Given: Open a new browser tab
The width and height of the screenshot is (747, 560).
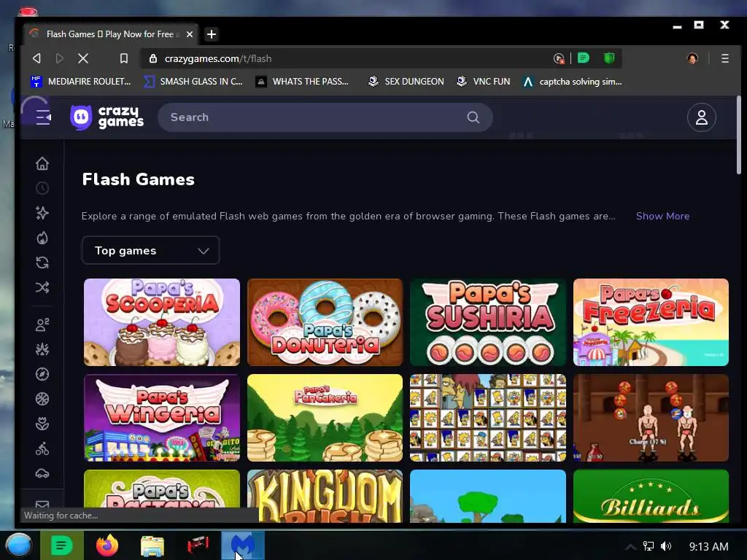Looking at the screenshot, I should [212, 34].
